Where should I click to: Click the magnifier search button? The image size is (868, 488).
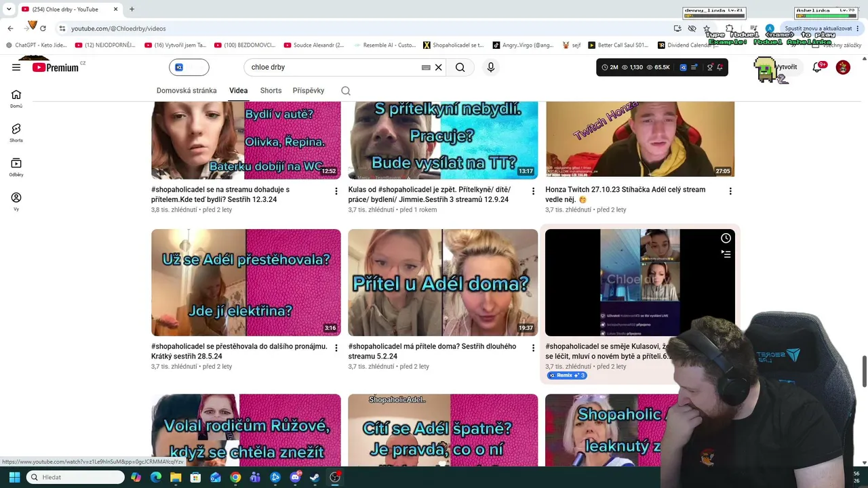click(x=460, y=67)
